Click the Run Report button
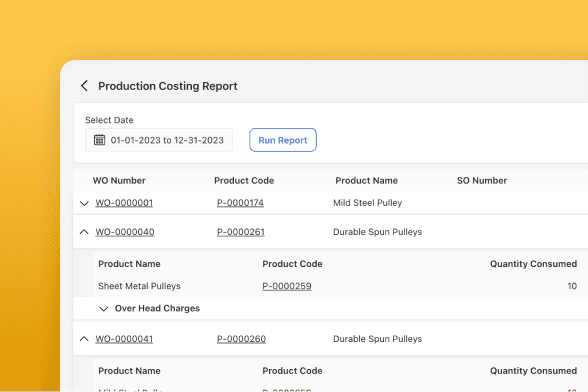This screenshot has width=588, height=392. click(x=283, y=140)
